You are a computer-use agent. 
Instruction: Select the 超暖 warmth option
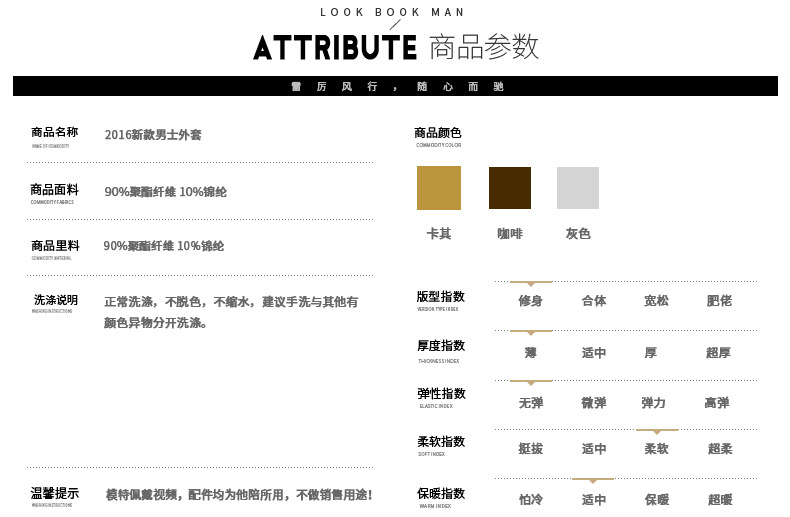pos(719,500)
